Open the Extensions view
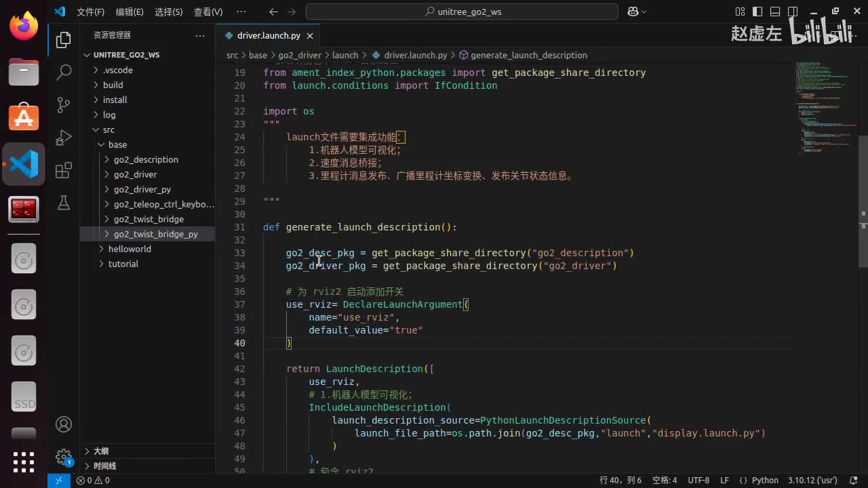868x488 pixels. [x=64, y=170]
